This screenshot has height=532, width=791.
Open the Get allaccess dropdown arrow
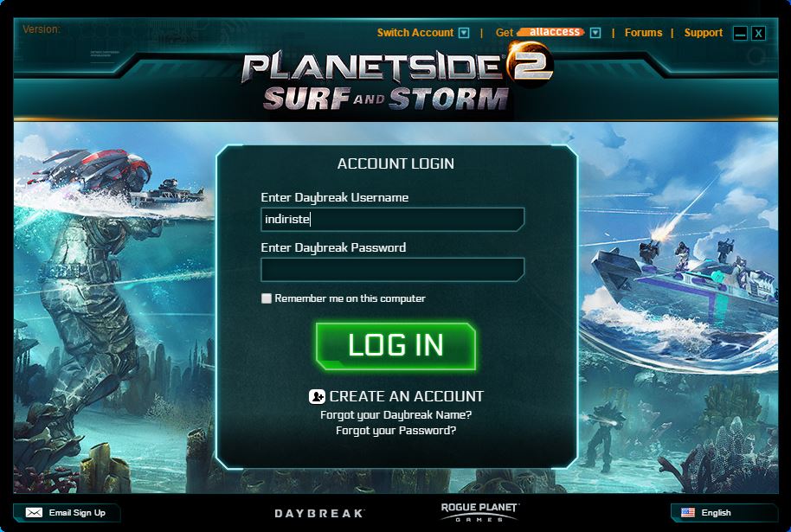[595, 33]
